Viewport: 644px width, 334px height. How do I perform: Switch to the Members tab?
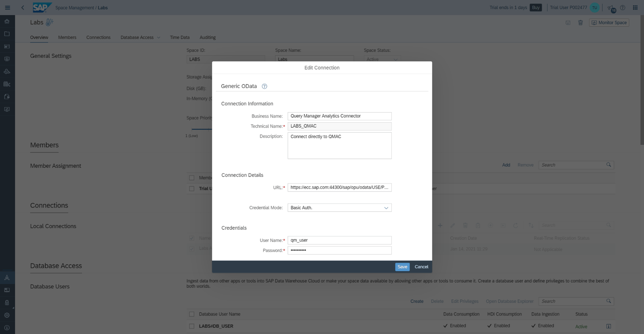(x=67, y=37)
